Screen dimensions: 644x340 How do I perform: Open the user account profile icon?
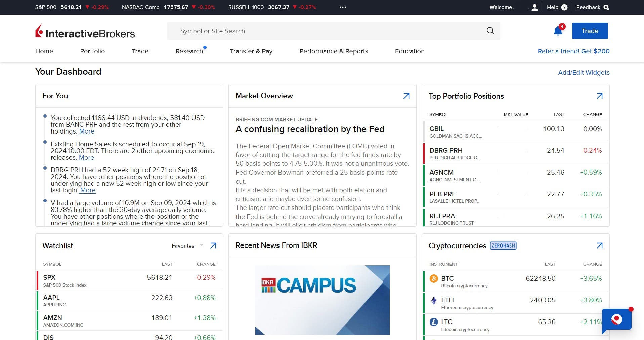(x=535, y=7)
